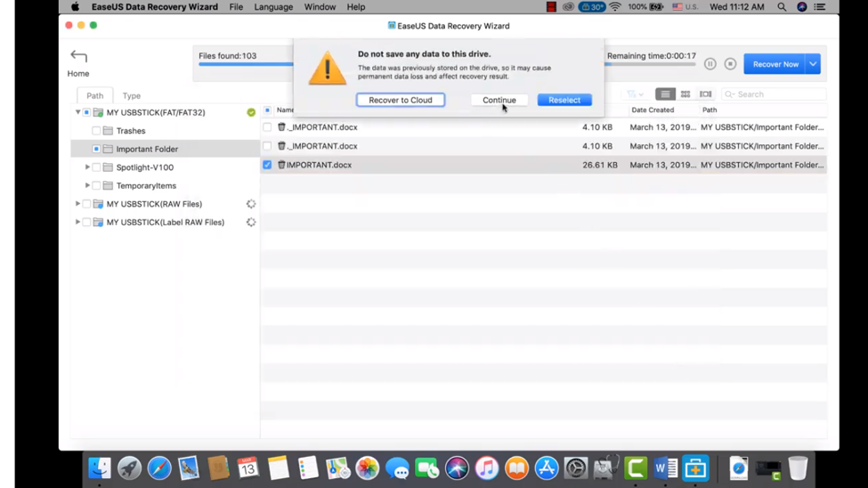Click the Recover to Cloud button
The height and width of the screenshot is (488, 868).
[x=401, y=100]
